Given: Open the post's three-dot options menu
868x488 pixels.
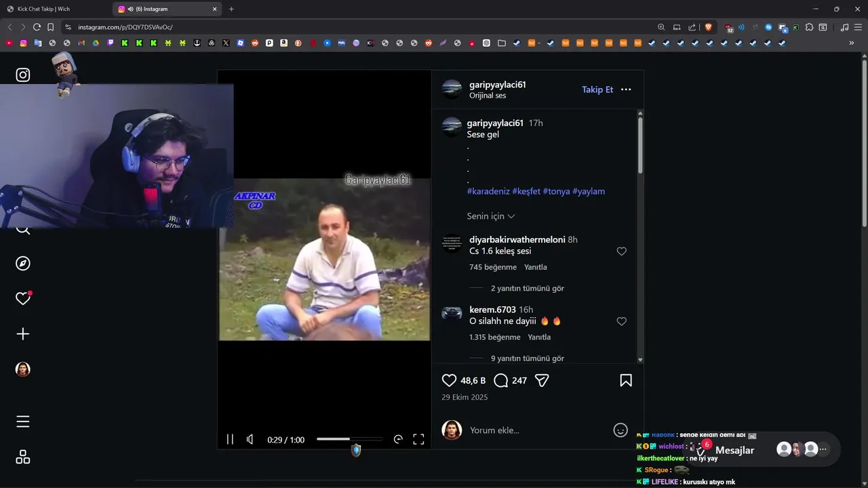Looking at the screenshot, I should pos(626,89).
